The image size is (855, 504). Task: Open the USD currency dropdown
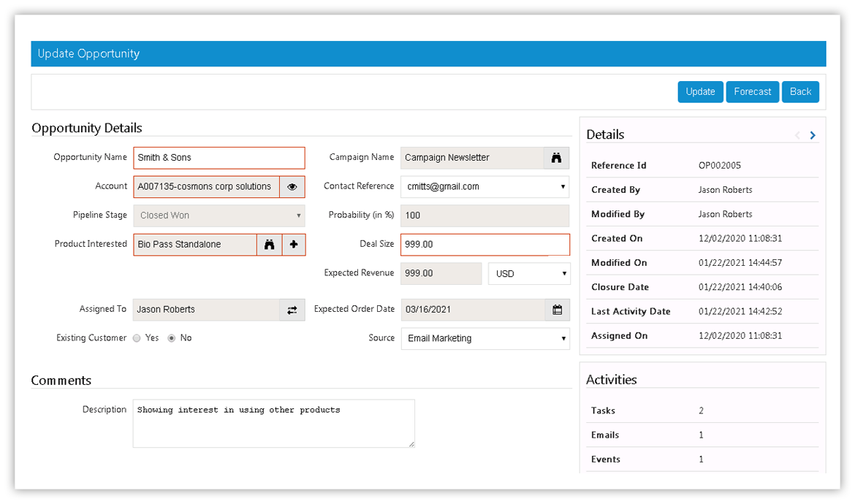[x=529, y=274]
